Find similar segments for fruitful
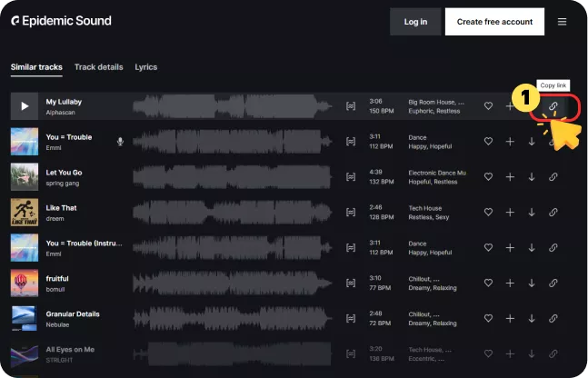Viewport: 588px width, 378px height. [351, 283]
